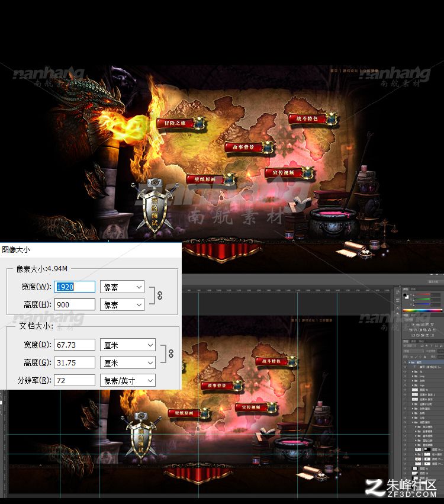444x504 pixels.
Task: Click the resolution field showing 72
Action: click(75, 380)
